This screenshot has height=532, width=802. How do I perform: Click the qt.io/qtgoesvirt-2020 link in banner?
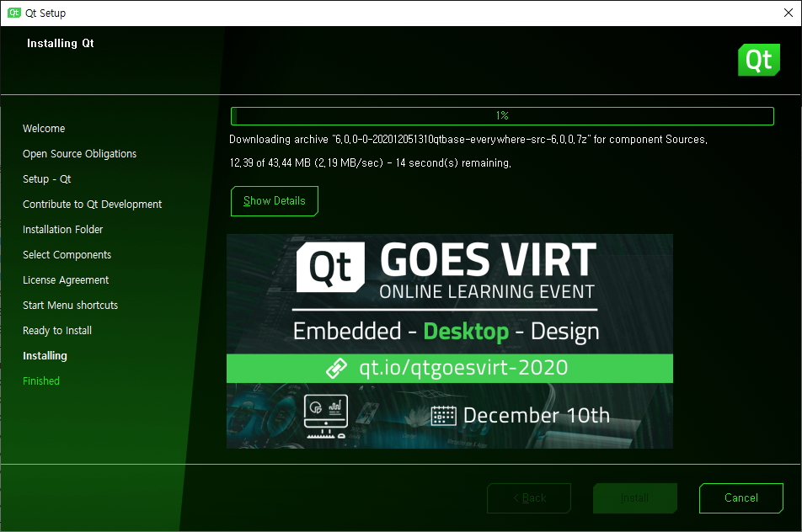(463, 368)
